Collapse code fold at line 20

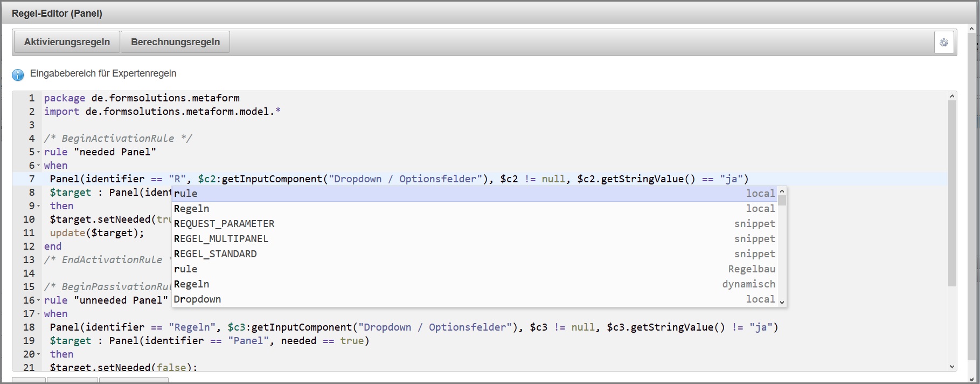(38, 354)
